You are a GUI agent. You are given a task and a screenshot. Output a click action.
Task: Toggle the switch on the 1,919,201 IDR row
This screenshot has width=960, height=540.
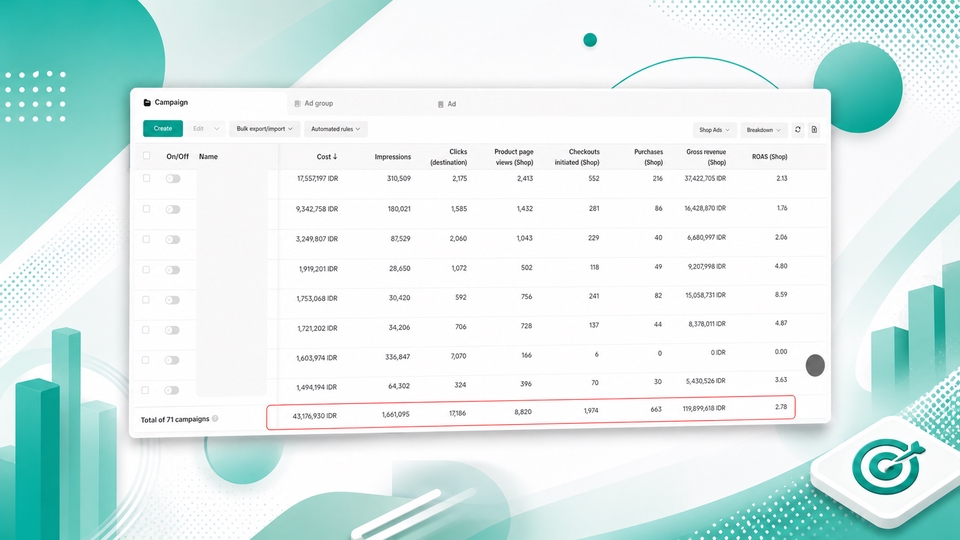tap(173, 270)
